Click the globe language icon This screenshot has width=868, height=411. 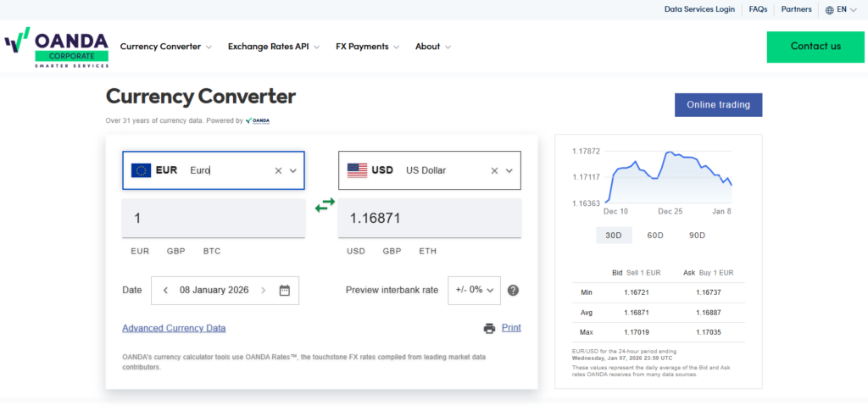829,10
